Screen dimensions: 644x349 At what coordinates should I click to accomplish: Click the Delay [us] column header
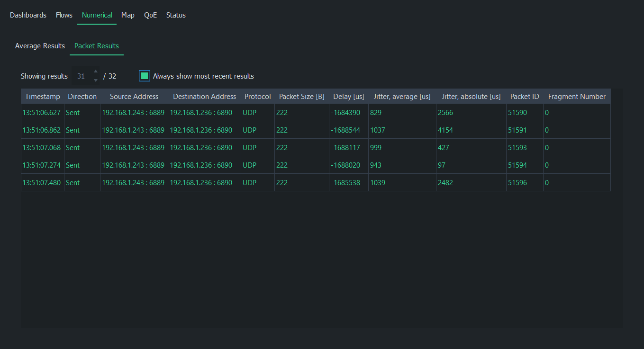pos(348,97)
